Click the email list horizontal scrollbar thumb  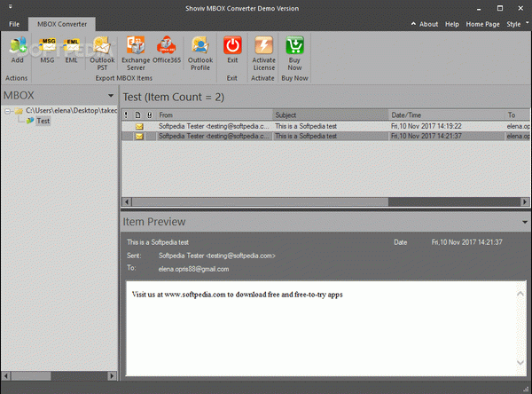pos(260,201)
